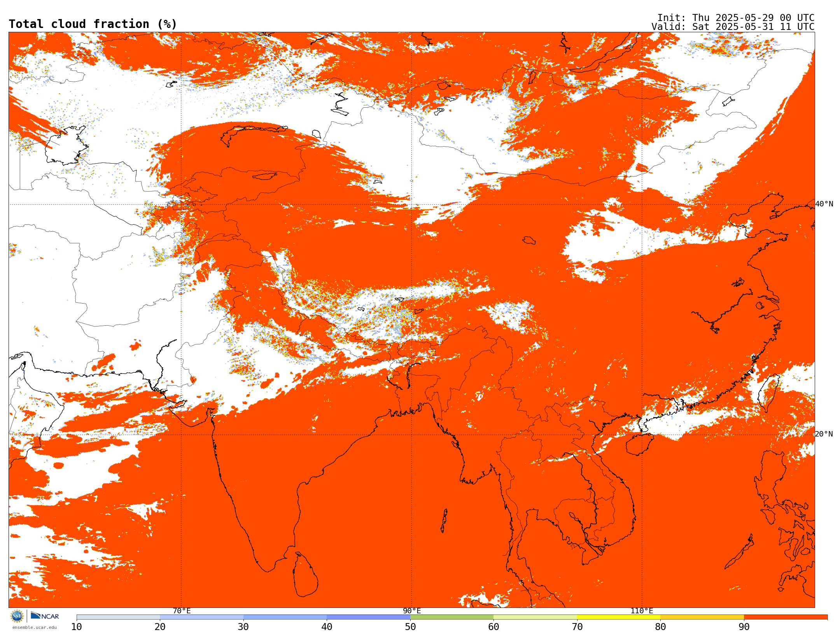Click the colorbar tick label 90
Screen dimensions: 840x632
[x=744, y=627]
